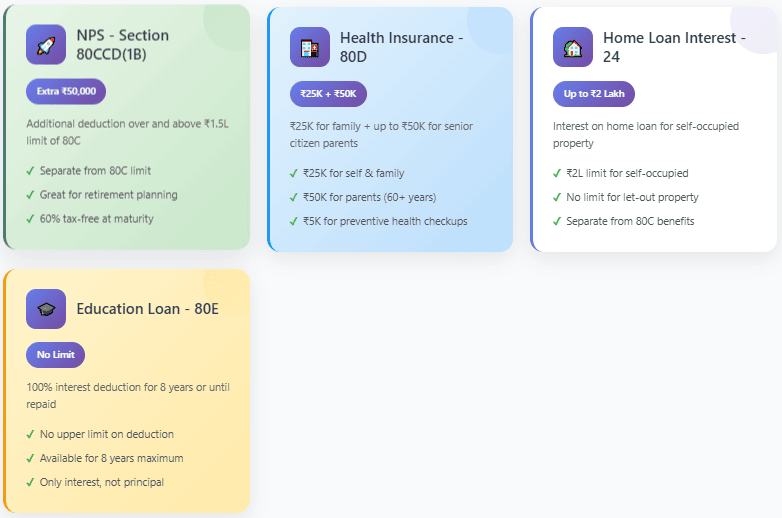The height and width of the screenshot is (518, 782).
Task: Click the NPS rocket icon
Action: click(x=46, y=45)
